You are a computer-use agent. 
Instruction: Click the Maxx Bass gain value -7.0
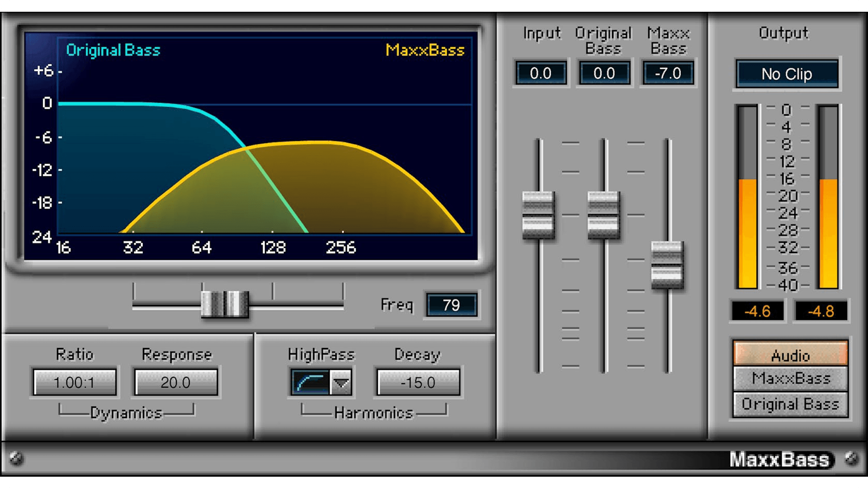668,73
